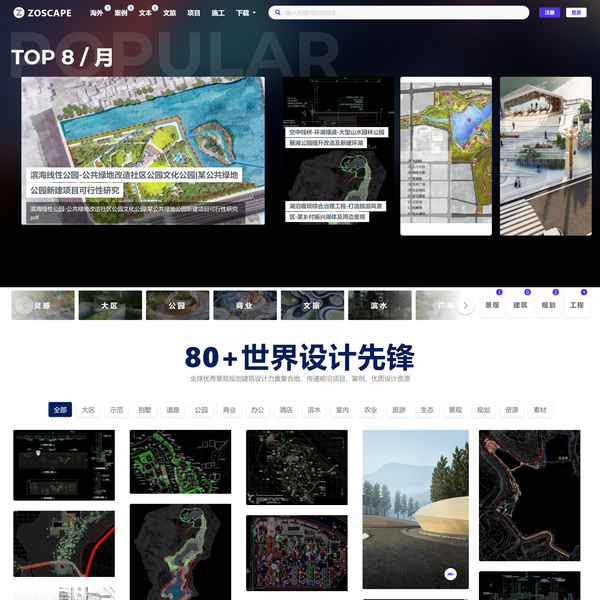This screenshot has width=600, height=600.
Task: Open the 海外 navigation menu
Action: pyautogui.click(x=96, y=13)
